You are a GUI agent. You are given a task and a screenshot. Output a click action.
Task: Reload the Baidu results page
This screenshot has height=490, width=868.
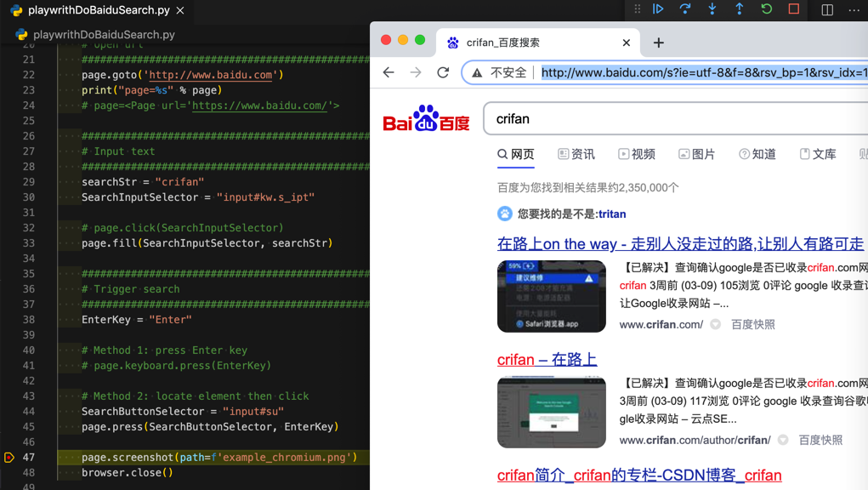443,72
